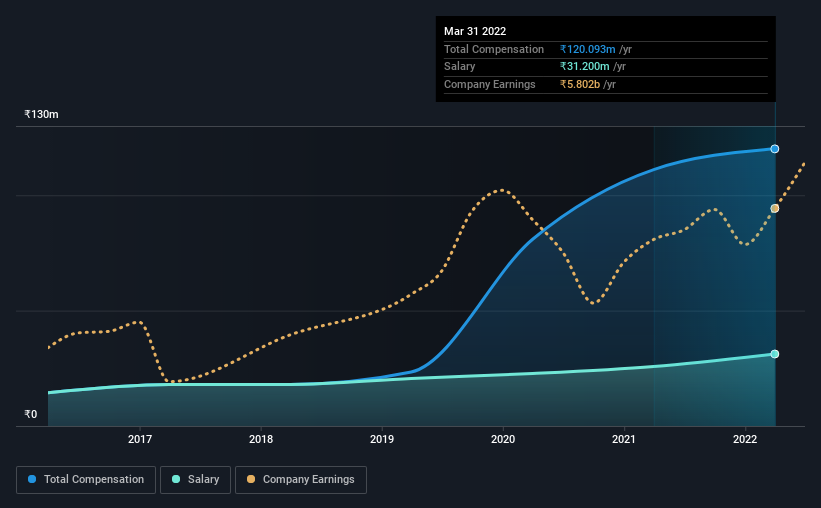
Task: Select the 2021 x-axis label
Action: tap(624, 439)
